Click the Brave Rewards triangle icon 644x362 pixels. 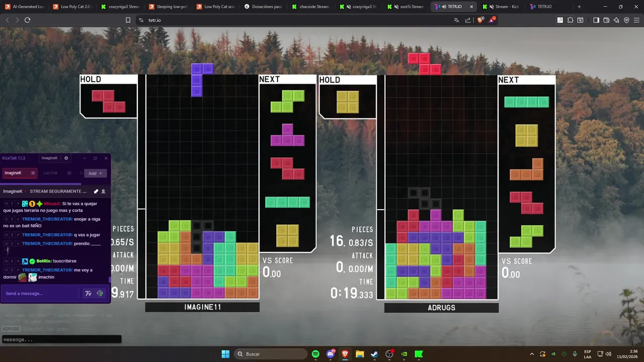click(492, 20)
